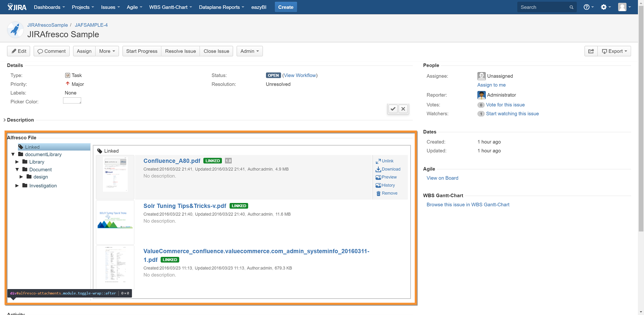Cancel edit with the X button
Image resolution: width=644 pixels, height=315 pixels.
(x=403, y=109)
